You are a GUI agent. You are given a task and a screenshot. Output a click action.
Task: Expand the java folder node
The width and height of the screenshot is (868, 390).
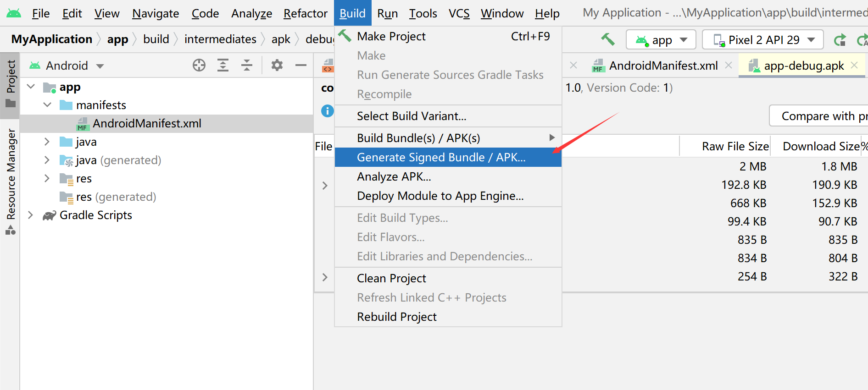pyautogui.click(x=47, y=142)
